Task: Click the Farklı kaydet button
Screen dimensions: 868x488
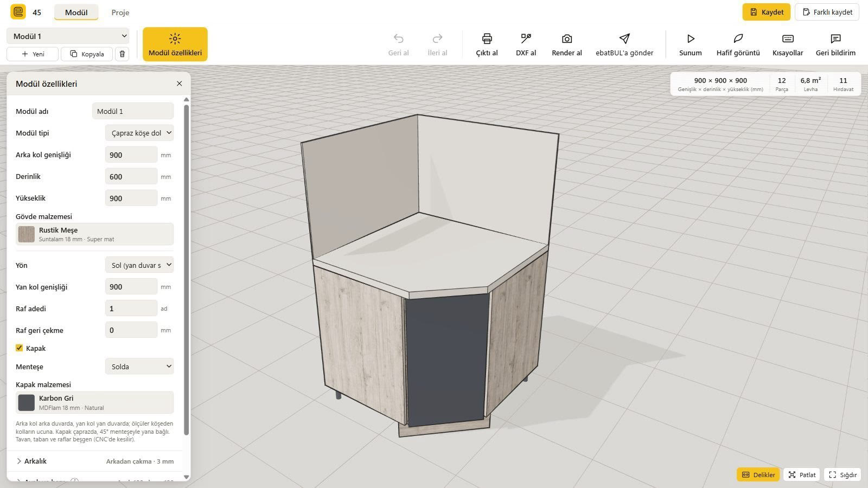Action: 827,12
